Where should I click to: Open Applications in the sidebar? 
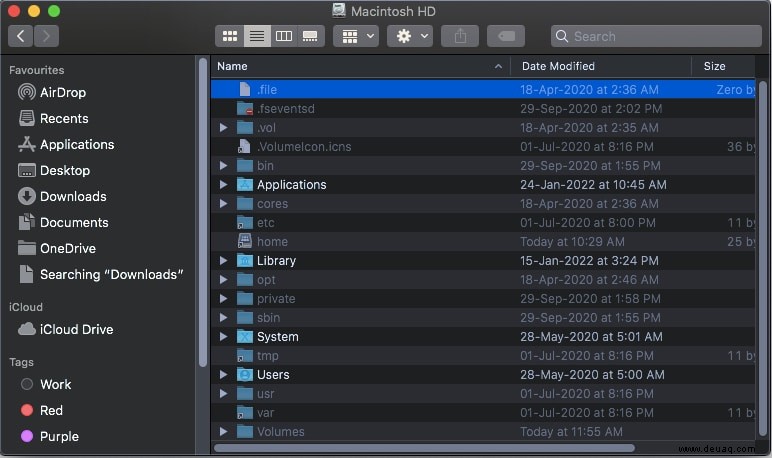coord(77,144)
